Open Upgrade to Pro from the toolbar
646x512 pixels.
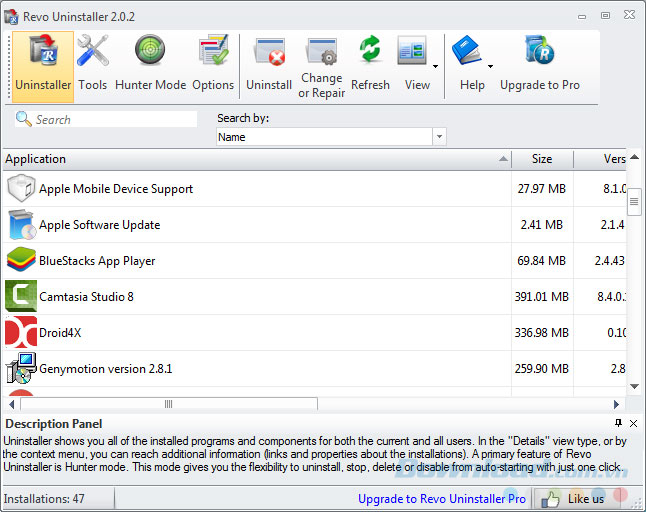(x=540, y=65)
